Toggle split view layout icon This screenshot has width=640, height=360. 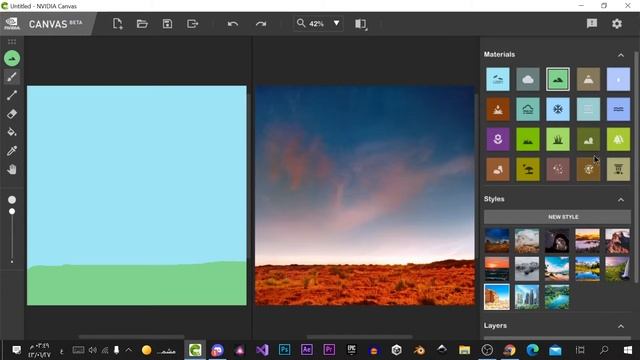coord(361,24)
